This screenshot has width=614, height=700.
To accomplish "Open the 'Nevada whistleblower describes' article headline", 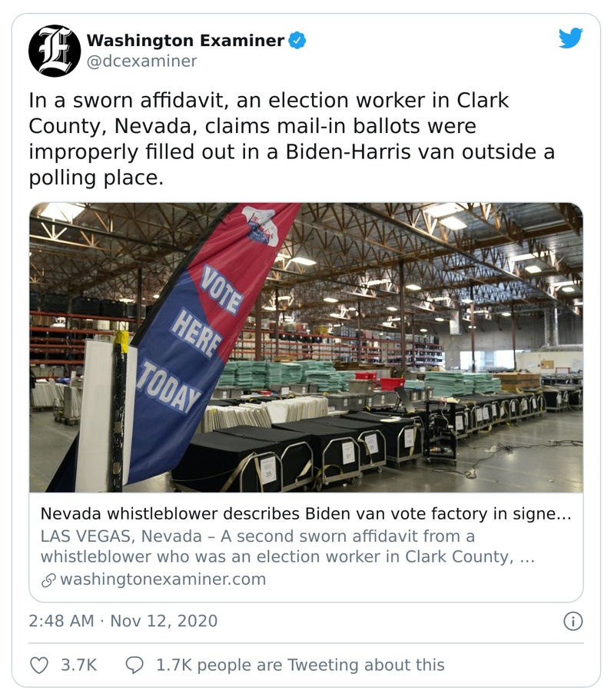I will (306, 514).
